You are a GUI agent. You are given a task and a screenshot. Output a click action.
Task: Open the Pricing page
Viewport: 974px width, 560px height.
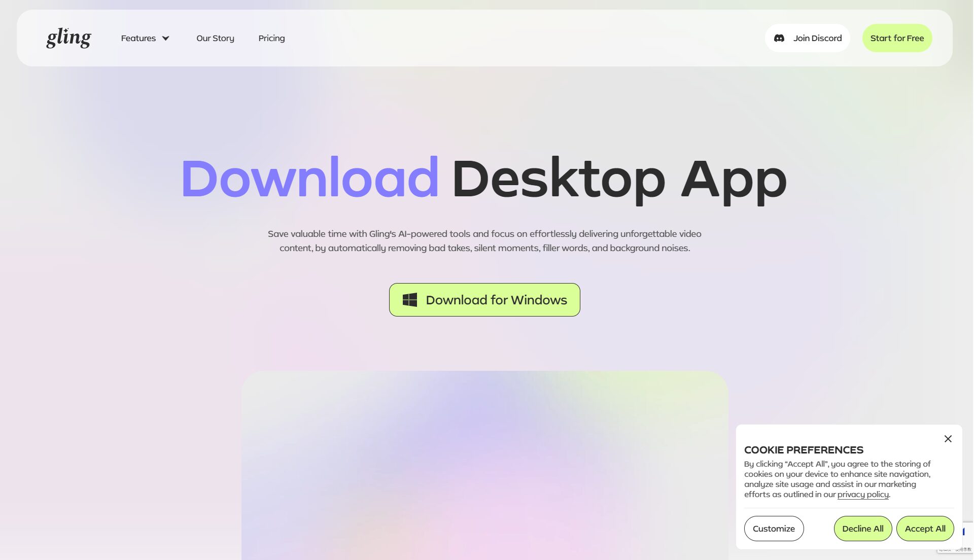(271, 39)
